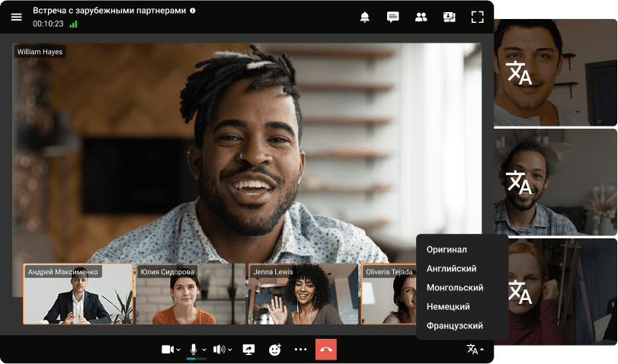Expand the microphone options arrow
This screenshot has height=364, width=618.
coord(204,350)
